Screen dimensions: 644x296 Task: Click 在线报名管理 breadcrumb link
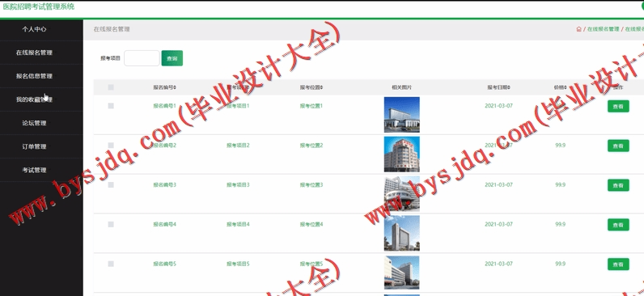coord(603,29)
